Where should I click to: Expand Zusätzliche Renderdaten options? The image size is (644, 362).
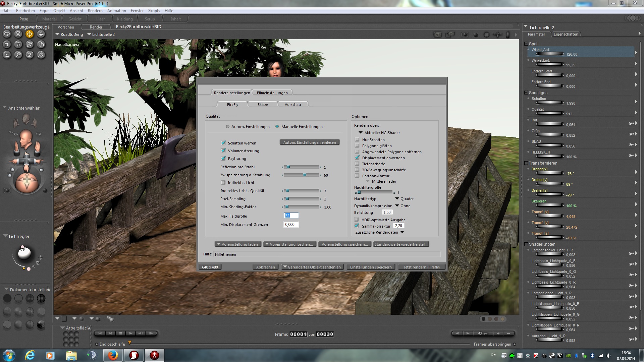click(x=402, y=232)
